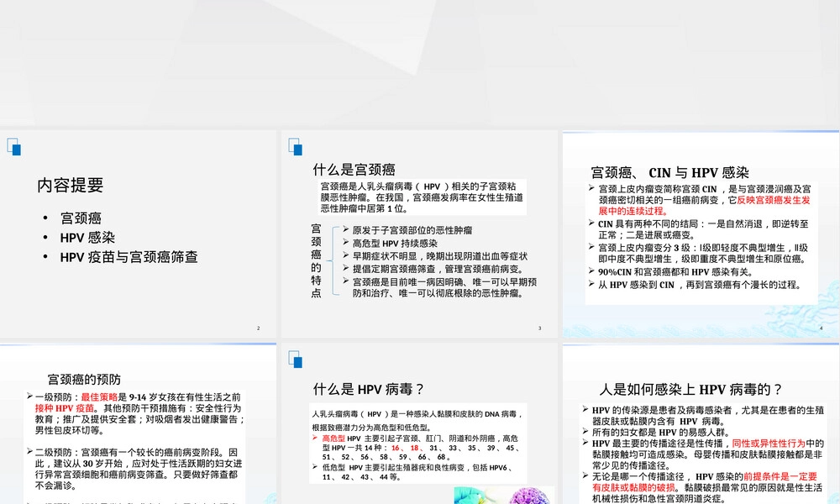Select the definition paragraph starting 宫颈癌是人乳头瘤病毒
Image resolution: width=840 pixels, height=504 pixels.
422,197
